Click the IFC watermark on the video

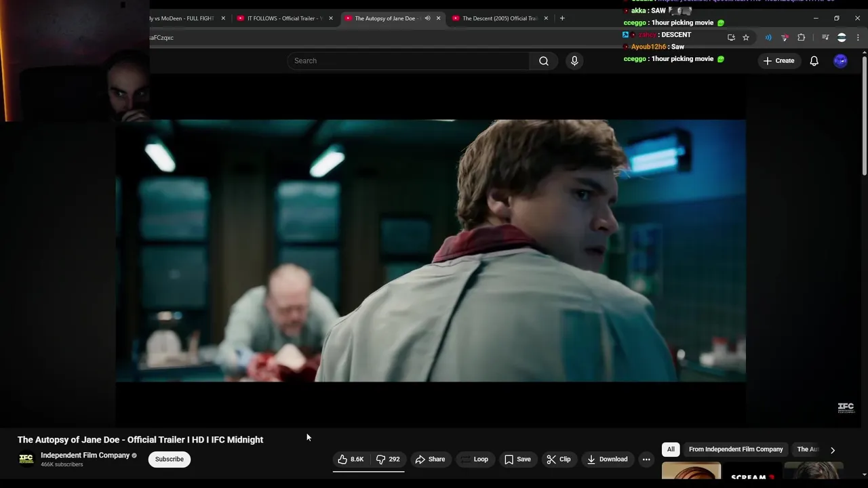(846, 407)
